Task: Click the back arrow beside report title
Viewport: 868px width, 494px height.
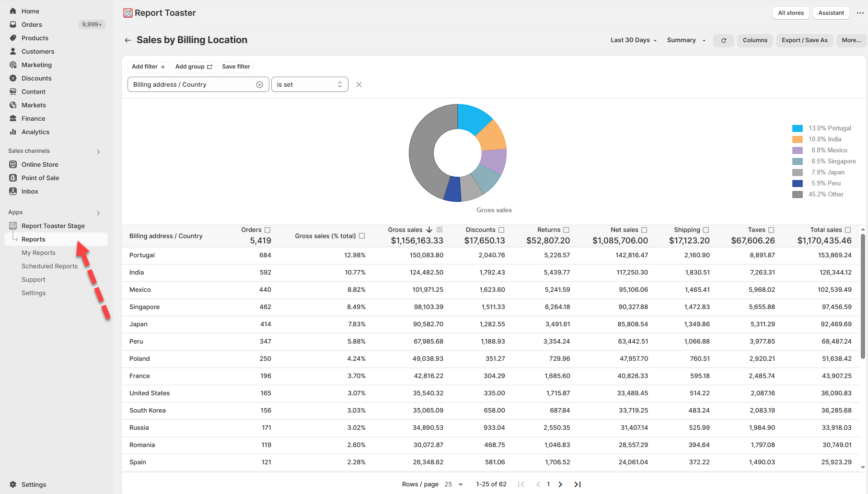Action: [x=127, y=40]
